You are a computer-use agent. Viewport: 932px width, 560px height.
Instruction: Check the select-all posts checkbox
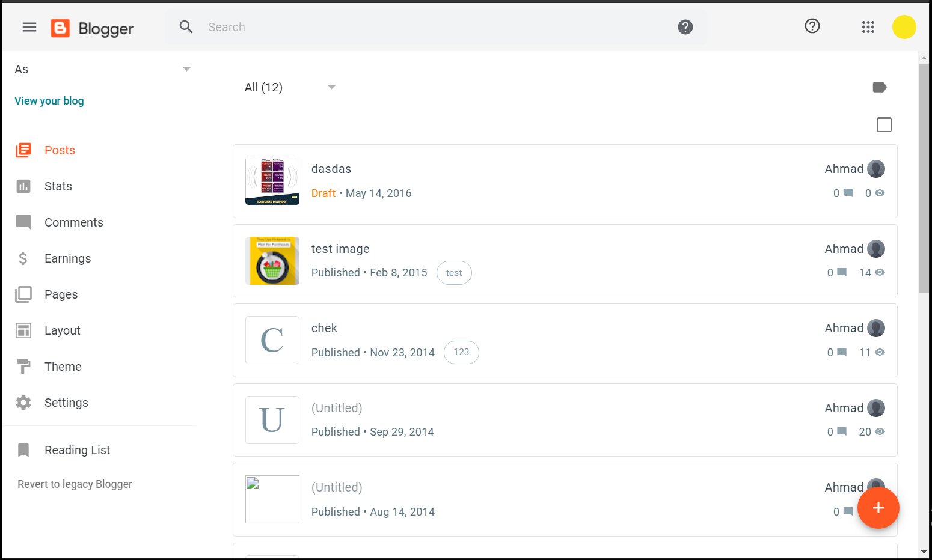tap(884, 124)
